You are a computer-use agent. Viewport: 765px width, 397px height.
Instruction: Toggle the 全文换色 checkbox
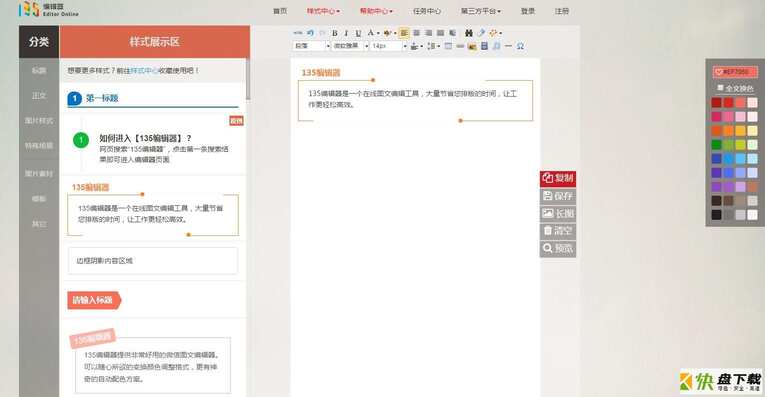tap(720, 88)
